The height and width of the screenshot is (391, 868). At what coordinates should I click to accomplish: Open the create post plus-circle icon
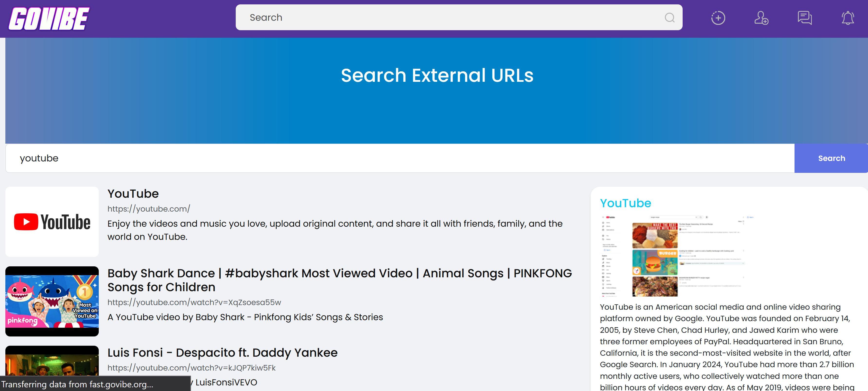(x=718, y=18)
